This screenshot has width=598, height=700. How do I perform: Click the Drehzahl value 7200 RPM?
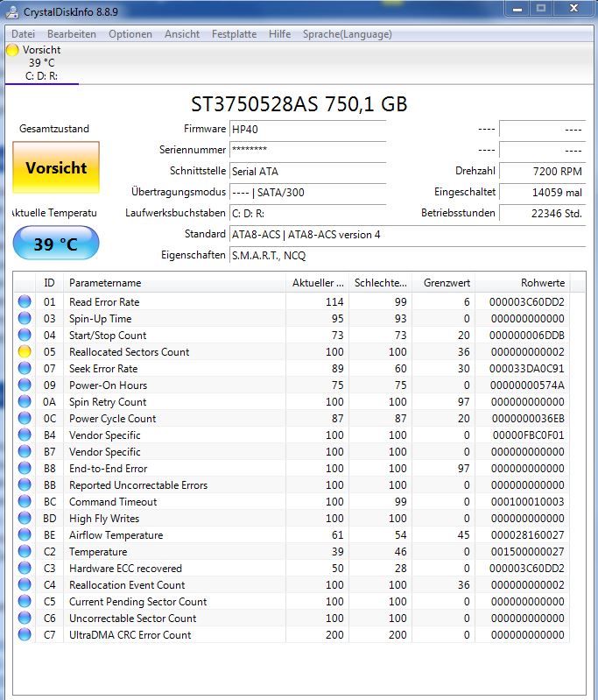tap(542, 171)
